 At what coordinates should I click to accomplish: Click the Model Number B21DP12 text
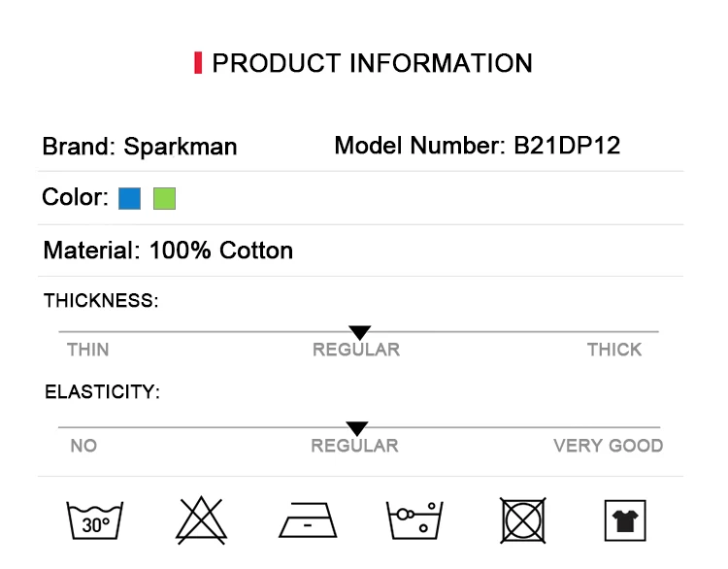[x=478, y=146]
